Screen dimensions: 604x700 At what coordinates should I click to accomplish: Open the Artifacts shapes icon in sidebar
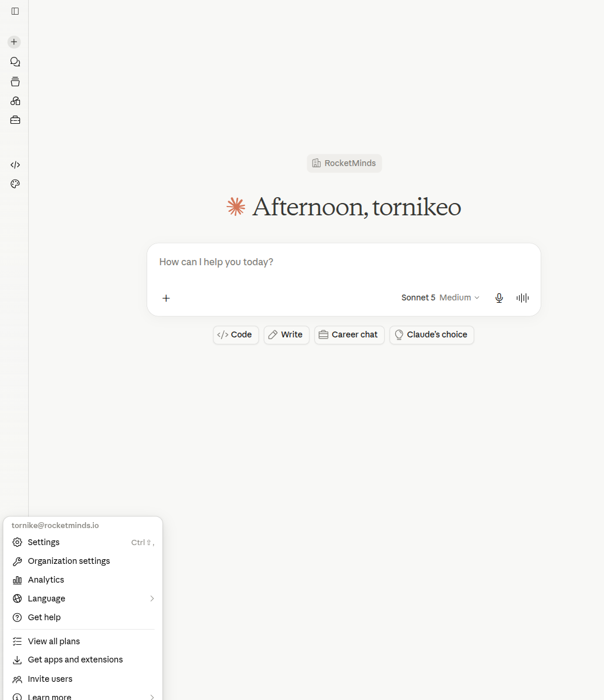tap(15, 101)
